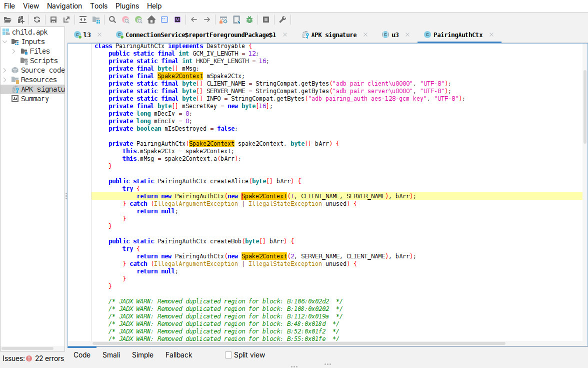Click the Export project icon
This screenshot has width=588, height=368.
tap(66, 20)
